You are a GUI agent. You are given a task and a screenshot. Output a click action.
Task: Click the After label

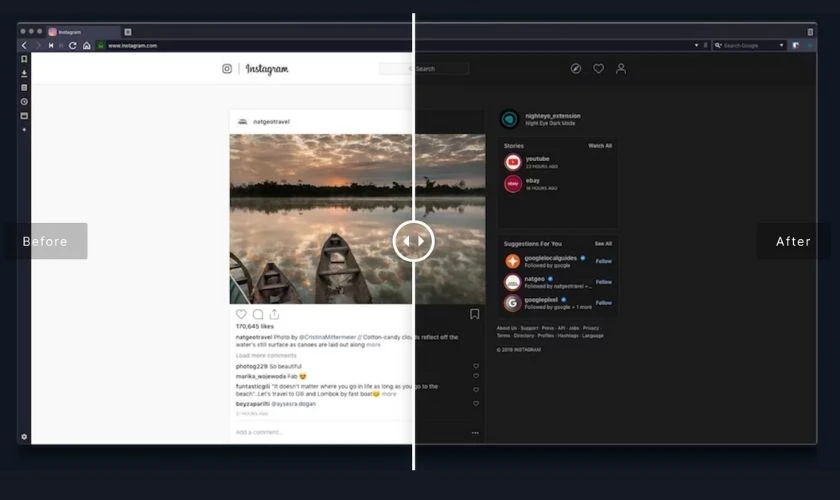click(793, 241)
